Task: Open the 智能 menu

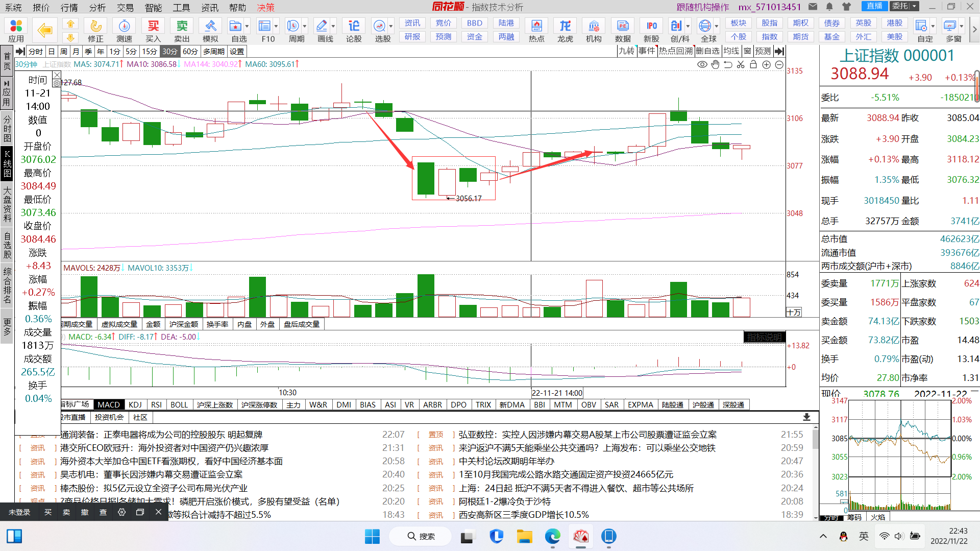Action: coord(153,7)
